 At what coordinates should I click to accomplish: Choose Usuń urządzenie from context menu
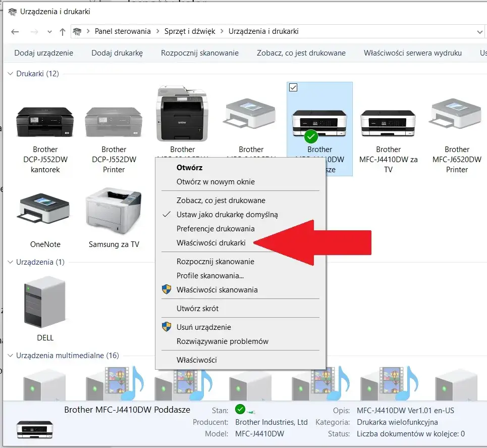(x=204, y=327)
